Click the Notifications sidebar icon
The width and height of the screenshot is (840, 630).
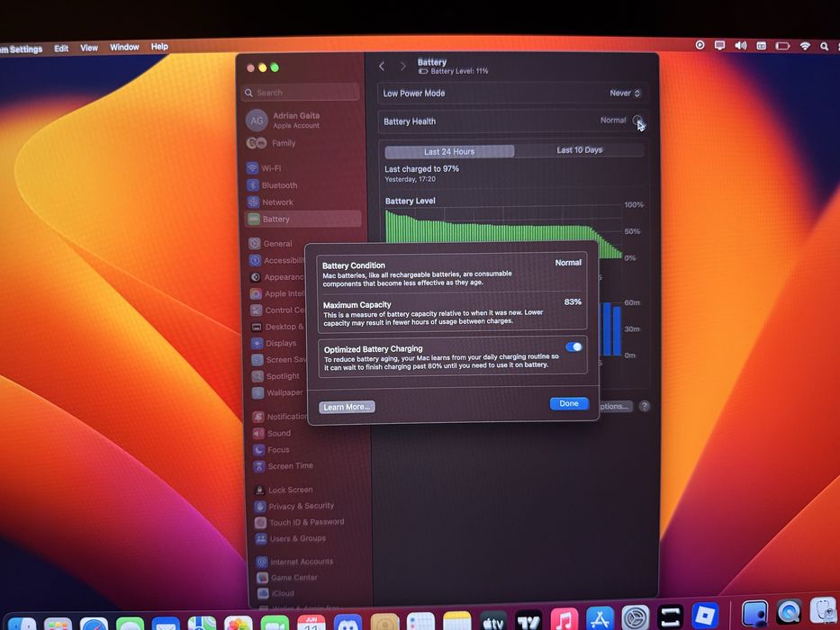pos(258,416)
